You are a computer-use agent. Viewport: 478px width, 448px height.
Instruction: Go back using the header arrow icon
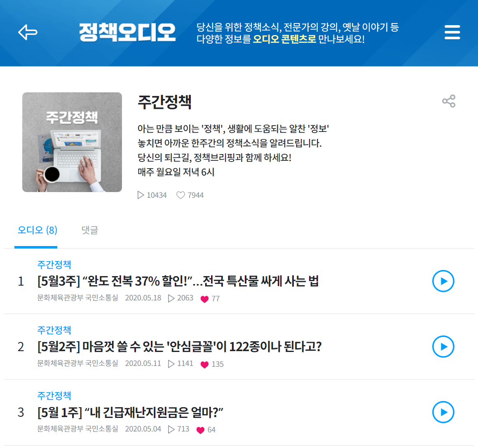28,32
